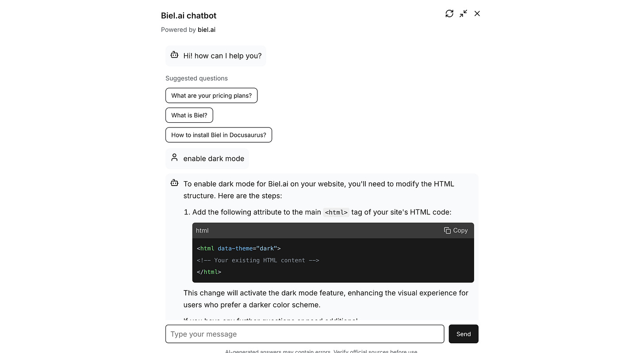The width and height of the screenshot is (644, 353).
Task: Choose 'How to install Biel in Docusaurus?'
Action: point(218,135)
